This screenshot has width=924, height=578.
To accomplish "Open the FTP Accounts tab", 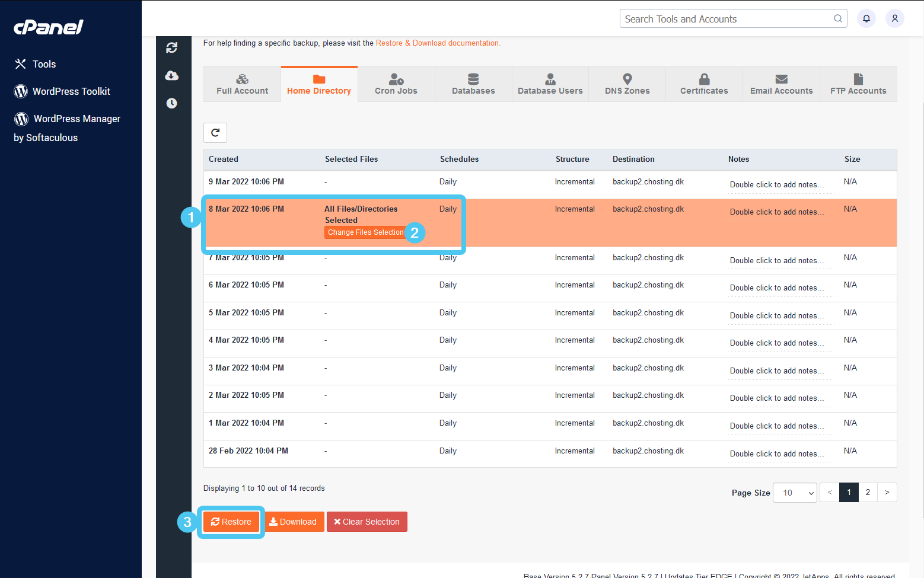I will point(858,84).
